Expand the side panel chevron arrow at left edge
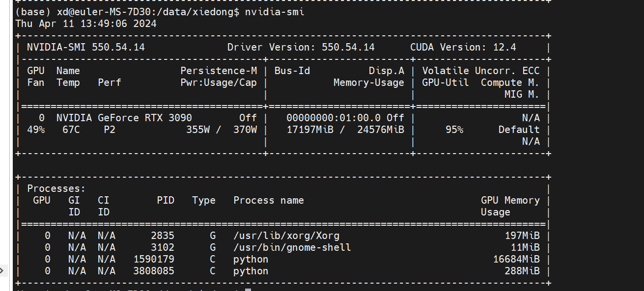The image size is (644, 291). click(x=2, y=270)
